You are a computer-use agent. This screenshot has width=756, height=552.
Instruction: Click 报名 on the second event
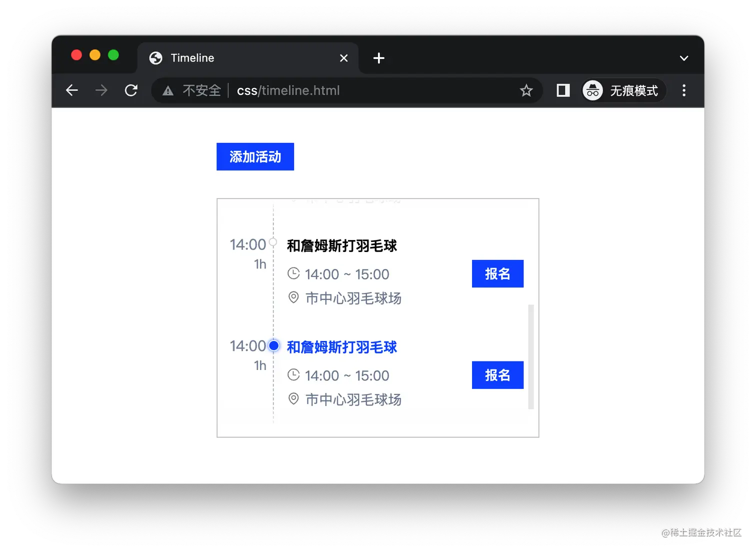[x=497, y=375]
